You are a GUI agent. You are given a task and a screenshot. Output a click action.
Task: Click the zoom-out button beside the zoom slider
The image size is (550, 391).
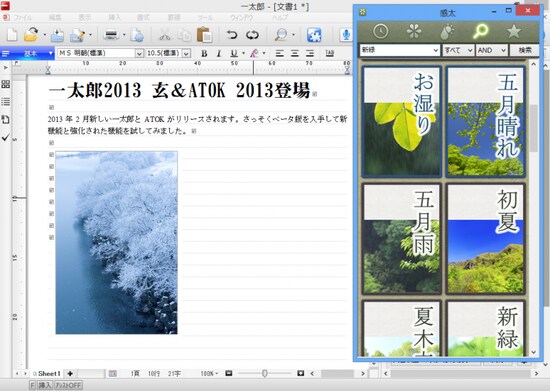pos(229,373)
